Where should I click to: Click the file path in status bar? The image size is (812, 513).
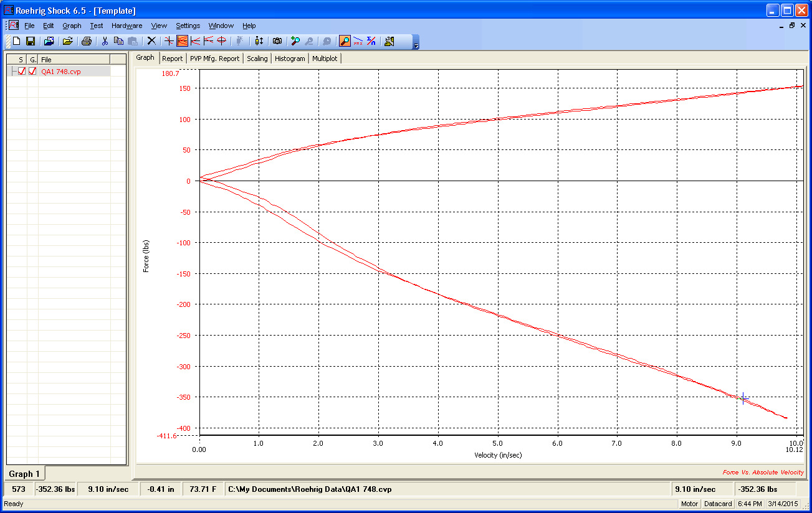point(310,489)
